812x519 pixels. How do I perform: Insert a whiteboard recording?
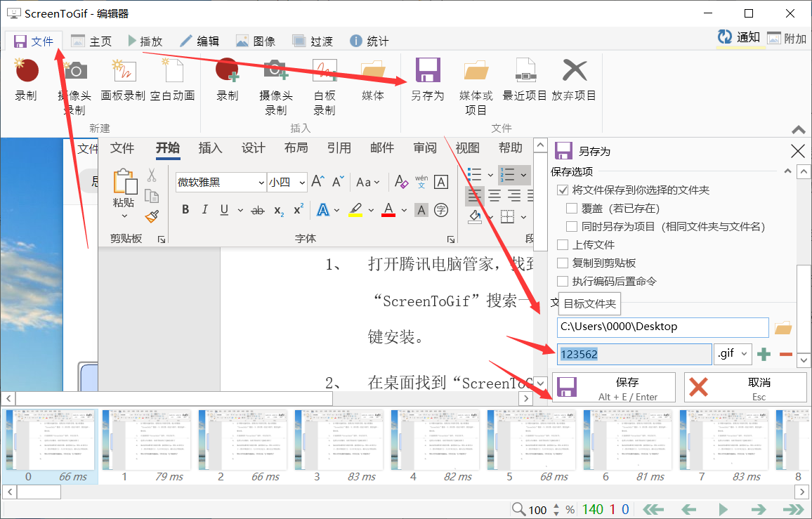click(325, 87)
